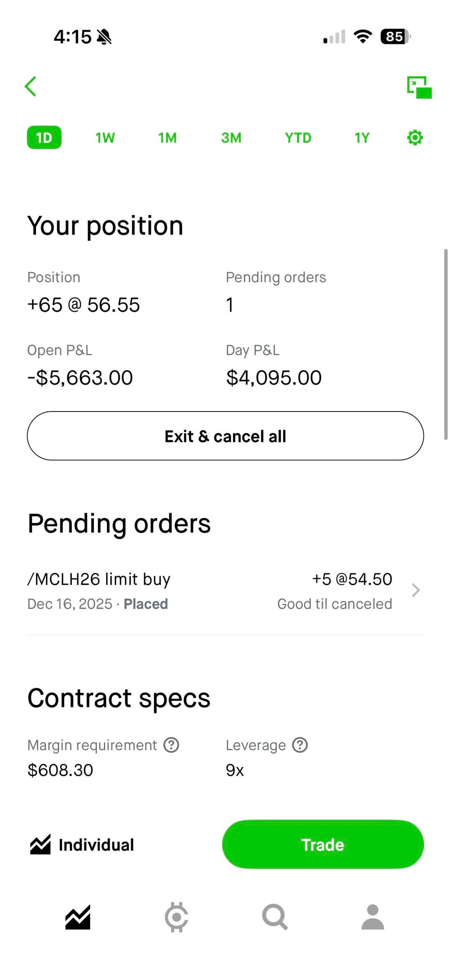Open the account profile tab
Screen dimensions: 451x980
[x=372, y=917]
